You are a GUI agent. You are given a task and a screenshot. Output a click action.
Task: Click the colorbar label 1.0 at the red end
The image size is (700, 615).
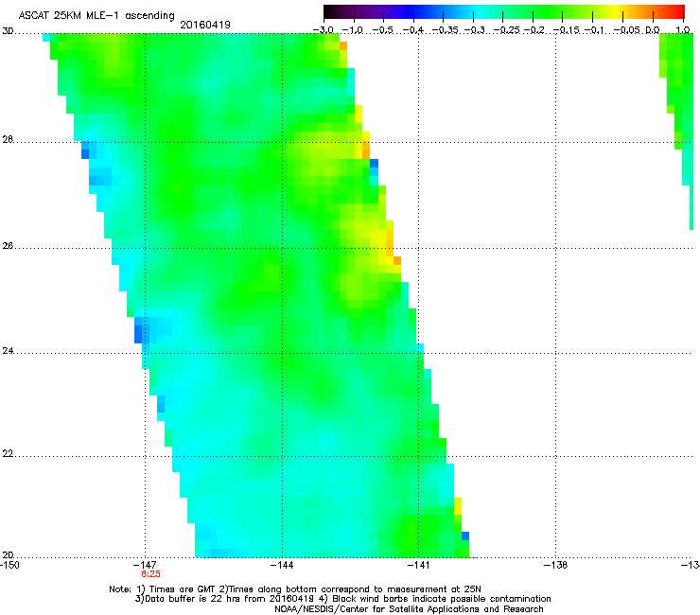coord(683,30)
